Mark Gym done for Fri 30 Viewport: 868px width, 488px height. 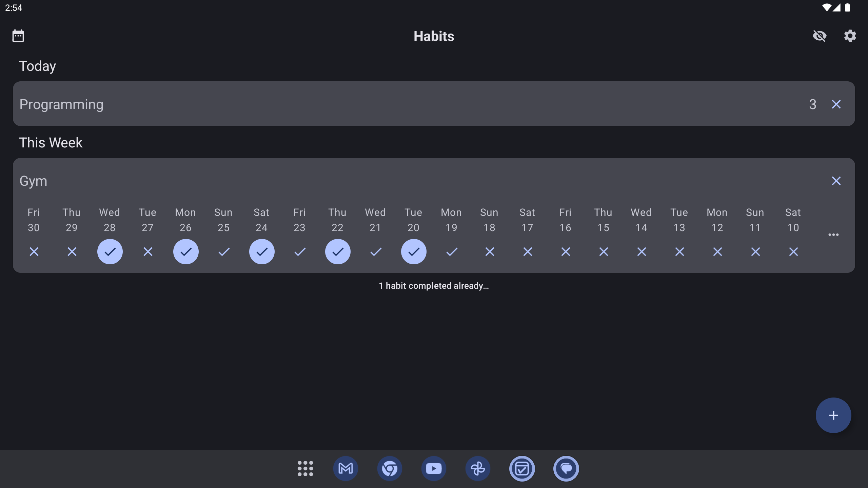click(x=34, y=251)
